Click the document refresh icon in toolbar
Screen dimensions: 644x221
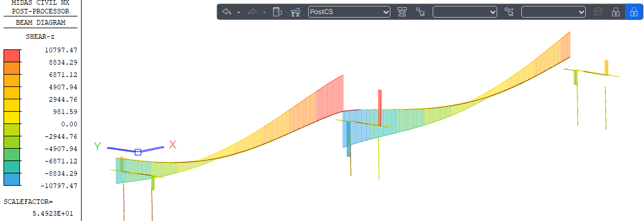pyautogui.click(x=278, y=12)
